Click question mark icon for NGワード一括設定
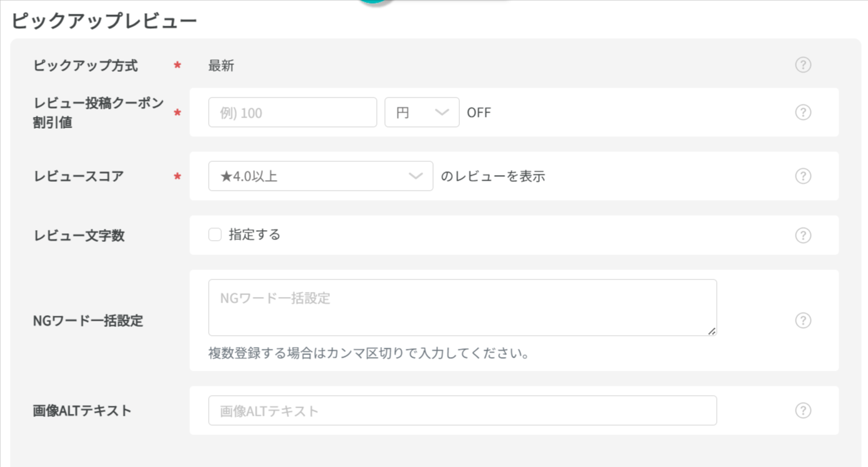The image size is (868, 467). [803, 321]
